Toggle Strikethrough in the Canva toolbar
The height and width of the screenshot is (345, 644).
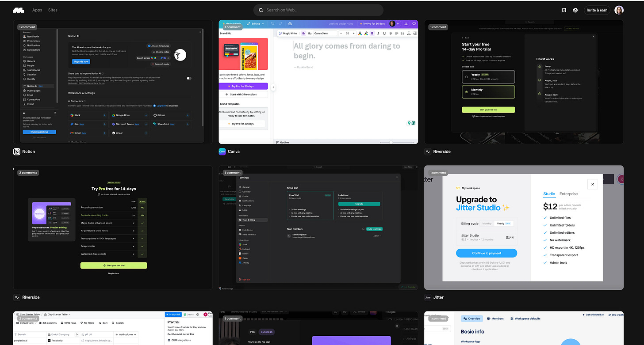pyautogui.click(x=390, y=33)
